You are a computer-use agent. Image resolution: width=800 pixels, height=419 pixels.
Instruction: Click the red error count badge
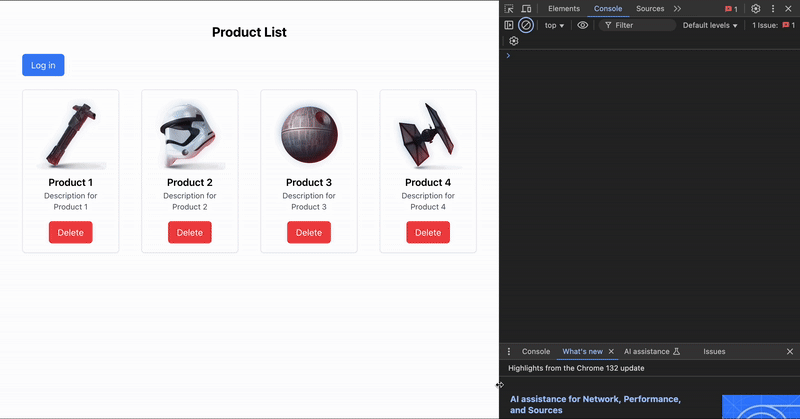731,9
